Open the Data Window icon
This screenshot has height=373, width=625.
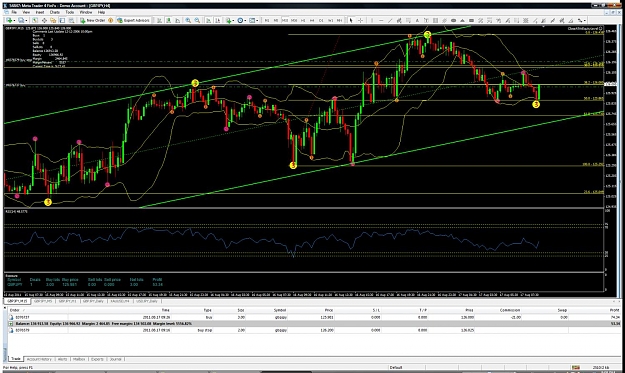click(x=44, y=20)
